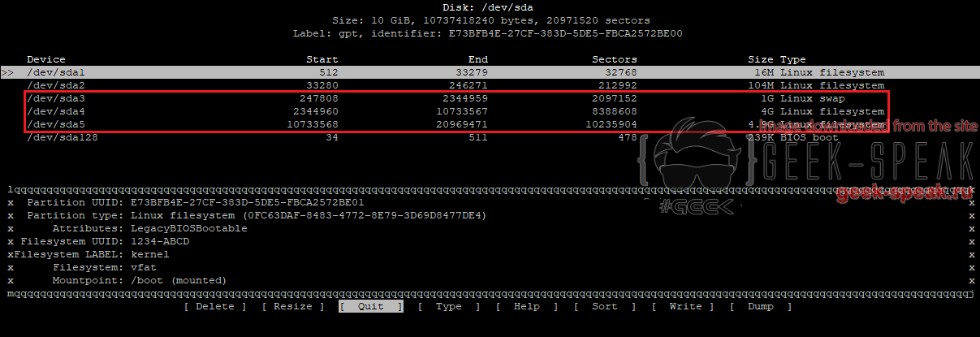Click the gpt label identifier line

click(488, 33)
